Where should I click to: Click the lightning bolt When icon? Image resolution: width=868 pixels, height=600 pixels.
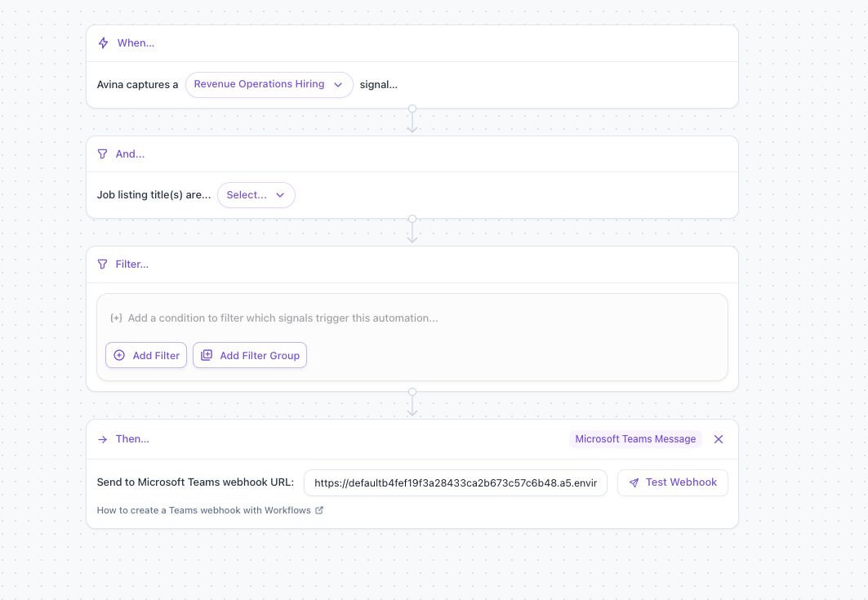tap(103, 43)
